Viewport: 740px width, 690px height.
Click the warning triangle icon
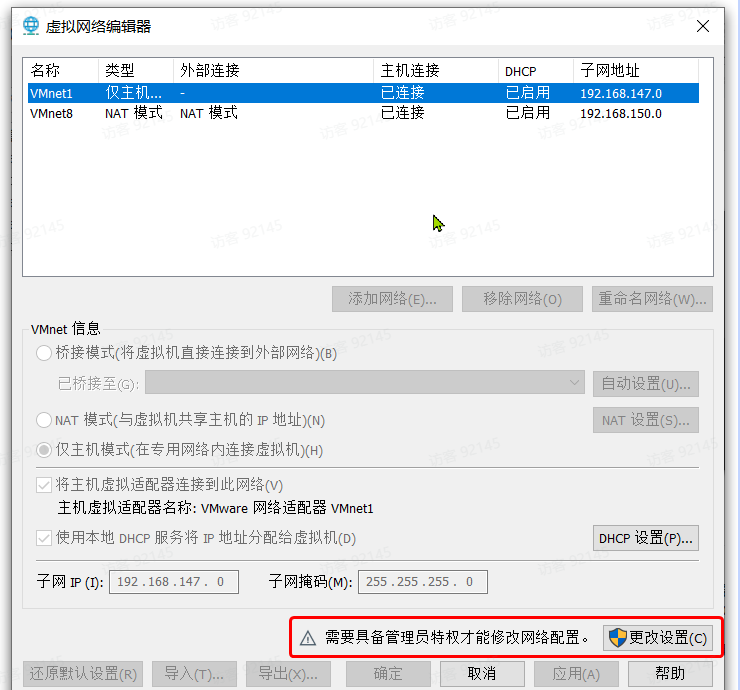308,638
